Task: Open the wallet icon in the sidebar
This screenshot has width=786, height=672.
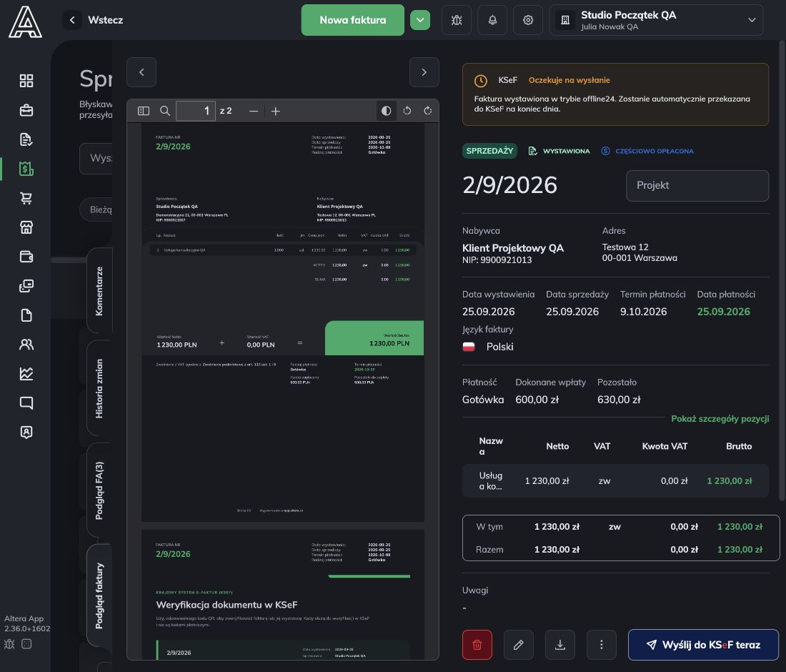Action: 26,257
